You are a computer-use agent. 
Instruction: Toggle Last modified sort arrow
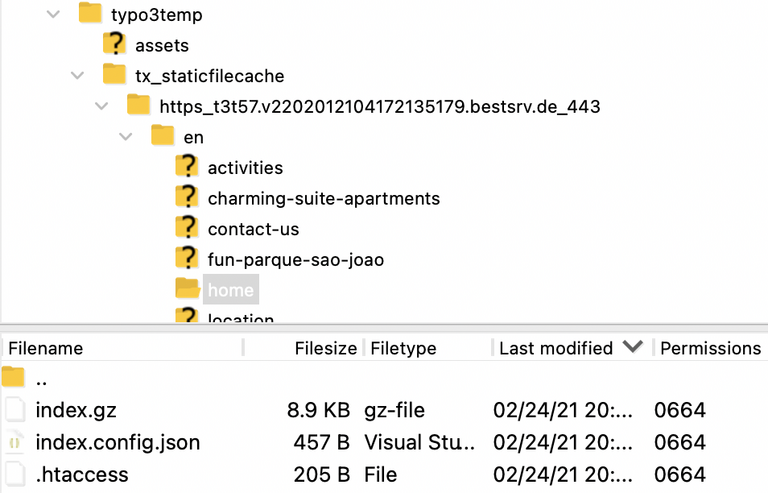[632, 347]
